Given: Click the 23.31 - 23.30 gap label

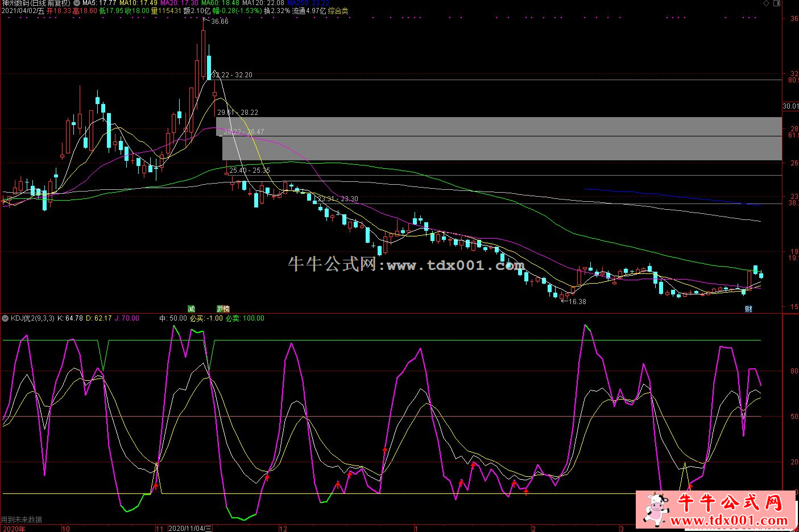Looking at the screenshot, I should 338,199.
